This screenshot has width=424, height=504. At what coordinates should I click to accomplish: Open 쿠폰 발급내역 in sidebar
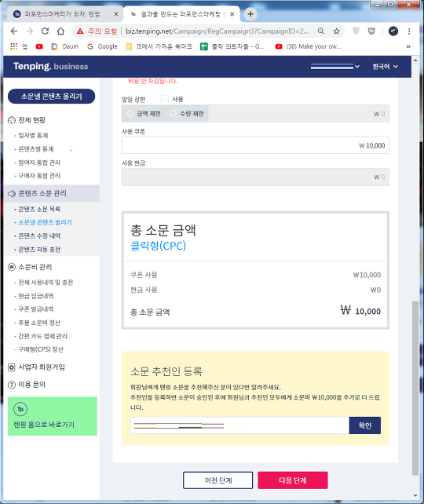tap(35, 309)
